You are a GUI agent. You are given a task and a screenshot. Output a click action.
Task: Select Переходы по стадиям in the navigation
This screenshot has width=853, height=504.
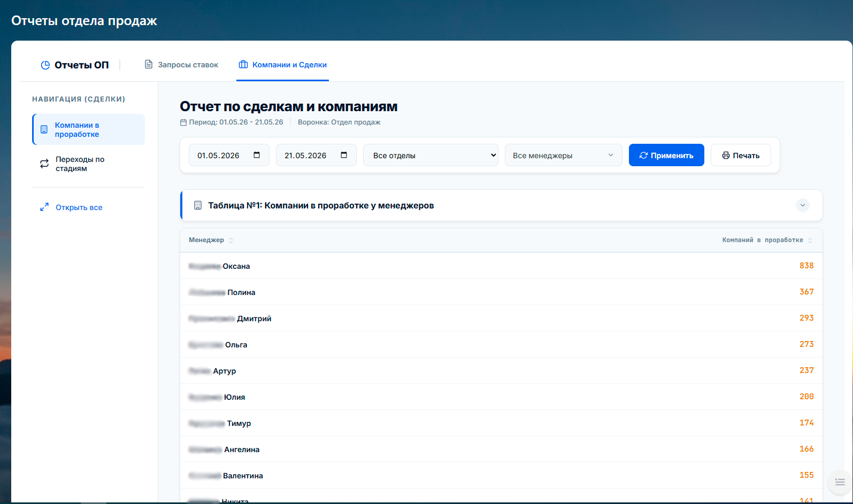88,164
